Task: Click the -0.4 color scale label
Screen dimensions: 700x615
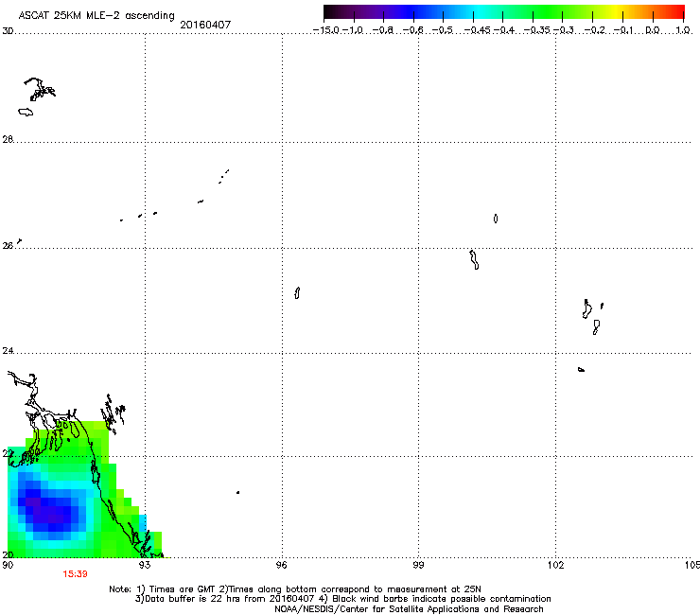Action: pos(504,30)
